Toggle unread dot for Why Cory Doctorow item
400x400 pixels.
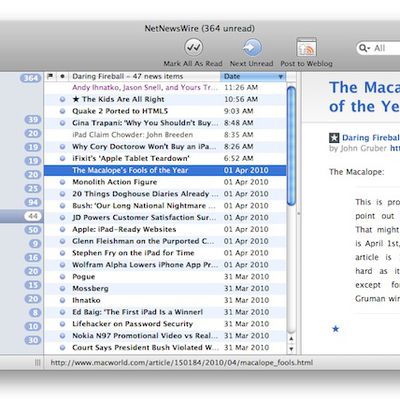tap(62, 147)
